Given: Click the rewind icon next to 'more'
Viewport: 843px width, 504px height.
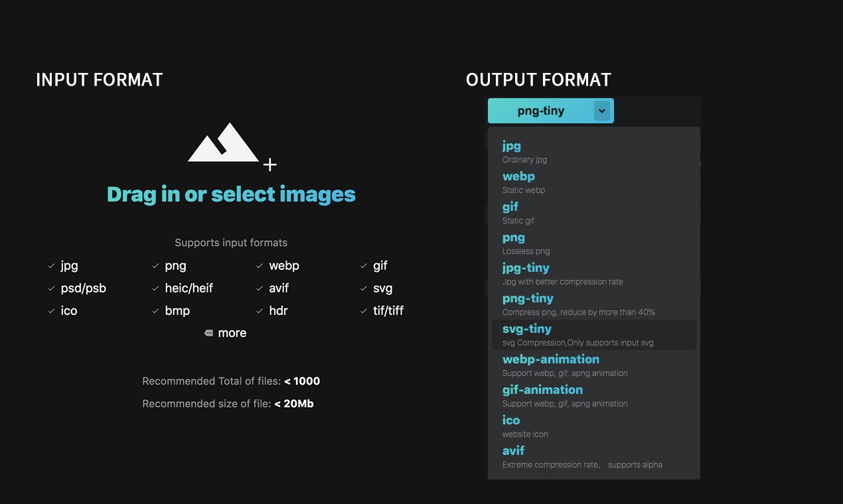Looking at the screenshot, I should point(210,333).
